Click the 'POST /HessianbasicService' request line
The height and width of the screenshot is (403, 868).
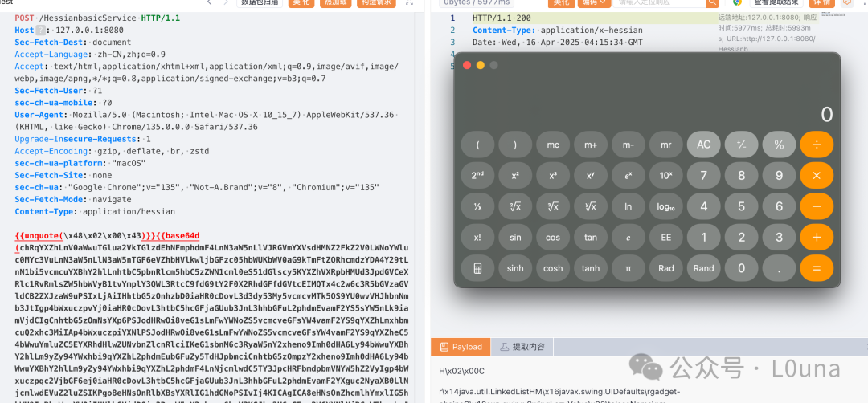[x=97, y=18]
